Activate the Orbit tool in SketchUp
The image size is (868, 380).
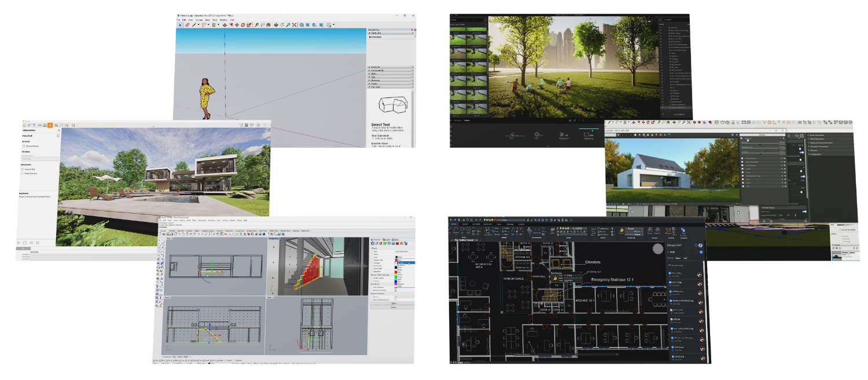275,25
